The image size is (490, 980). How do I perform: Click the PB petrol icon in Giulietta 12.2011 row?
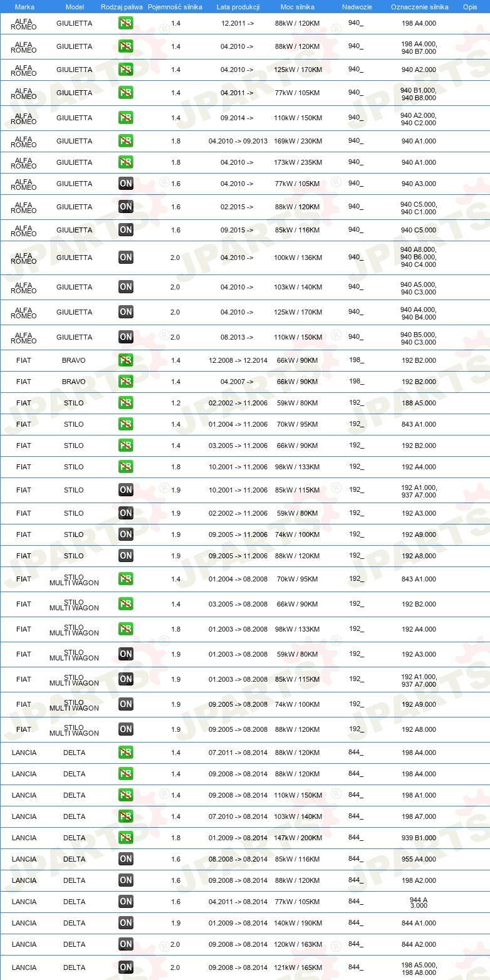pos(126,23)
